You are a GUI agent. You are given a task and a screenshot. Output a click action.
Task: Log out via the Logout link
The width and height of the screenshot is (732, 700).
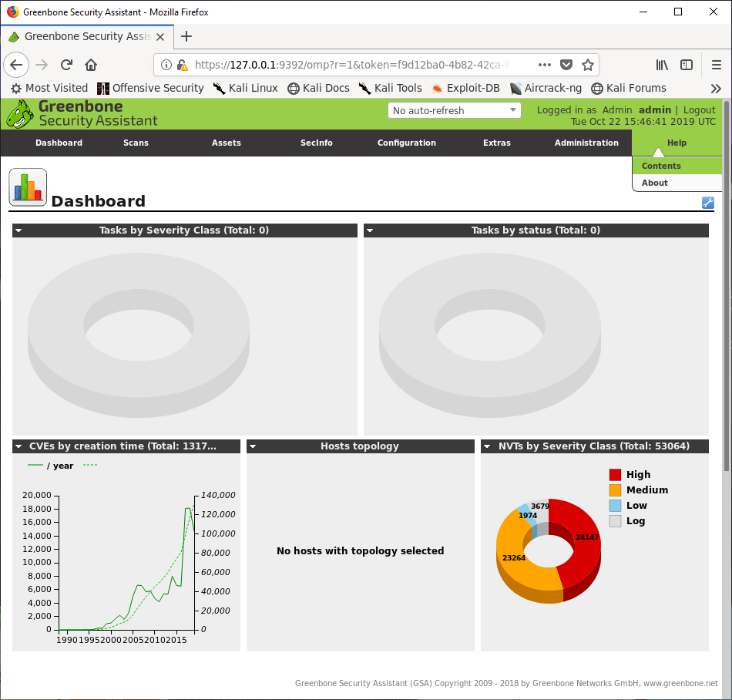pyautogui.click(x=699, y=109)
